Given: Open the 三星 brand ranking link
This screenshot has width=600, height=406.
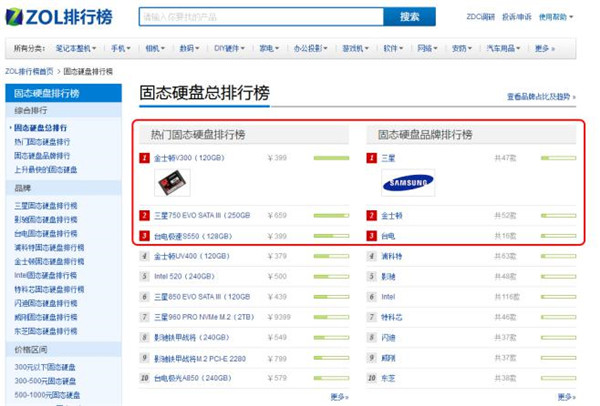Looking at the screenshot, I should 388,158.
